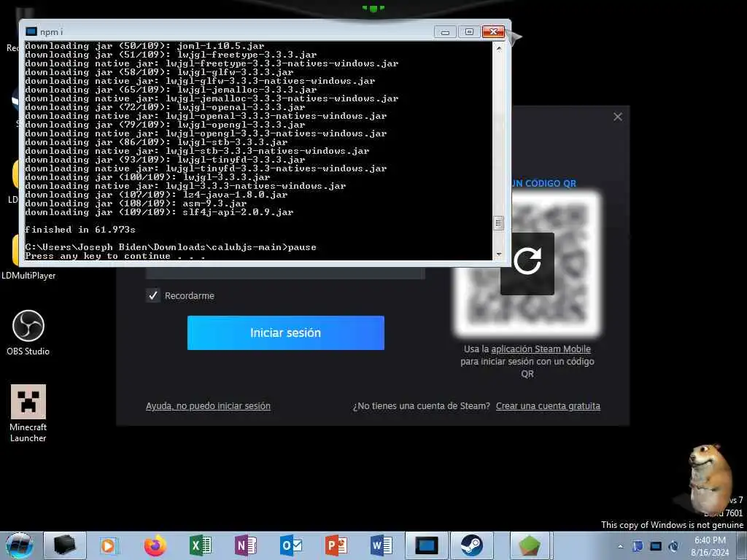The width and height of the screenshot is (747, 560).
Task: Open the Windows Start menu orb
Action: pos(20,545)
